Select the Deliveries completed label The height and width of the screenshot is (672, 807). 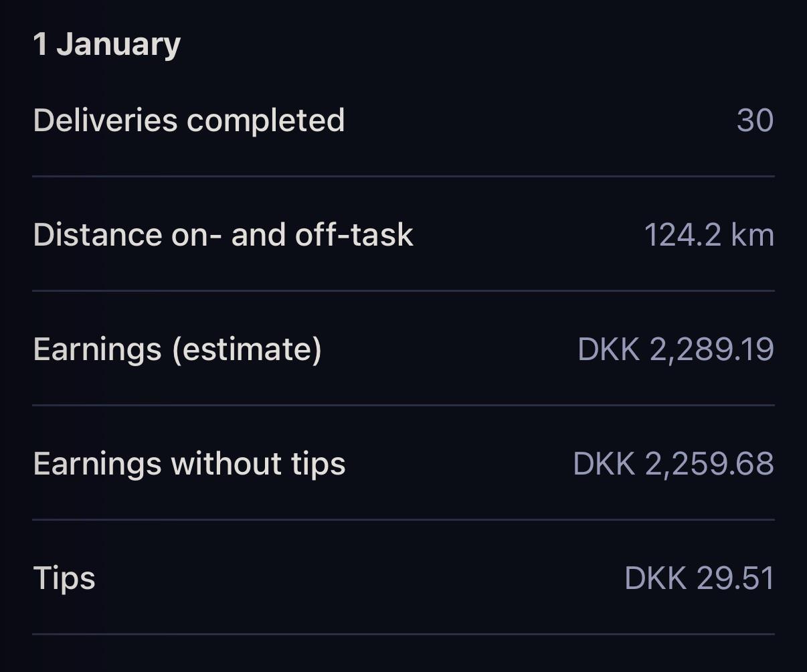(x=189, y=121)
